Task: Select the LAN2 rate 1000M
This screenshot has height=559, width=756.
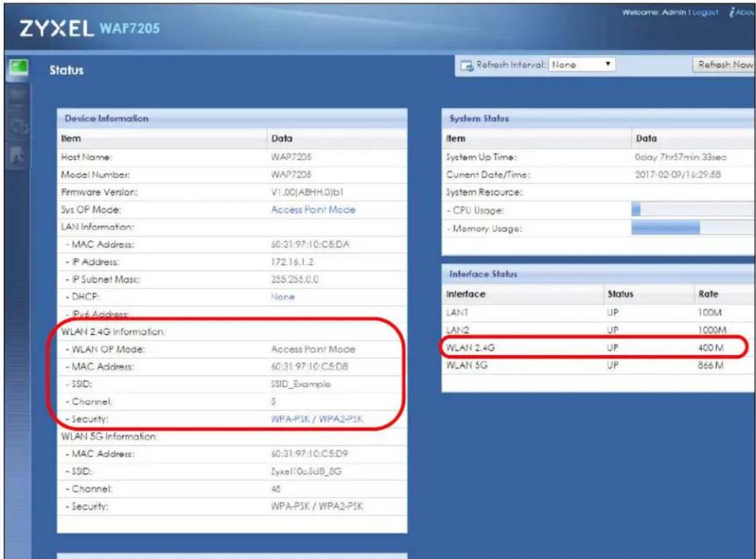Action: pos(712,330)
